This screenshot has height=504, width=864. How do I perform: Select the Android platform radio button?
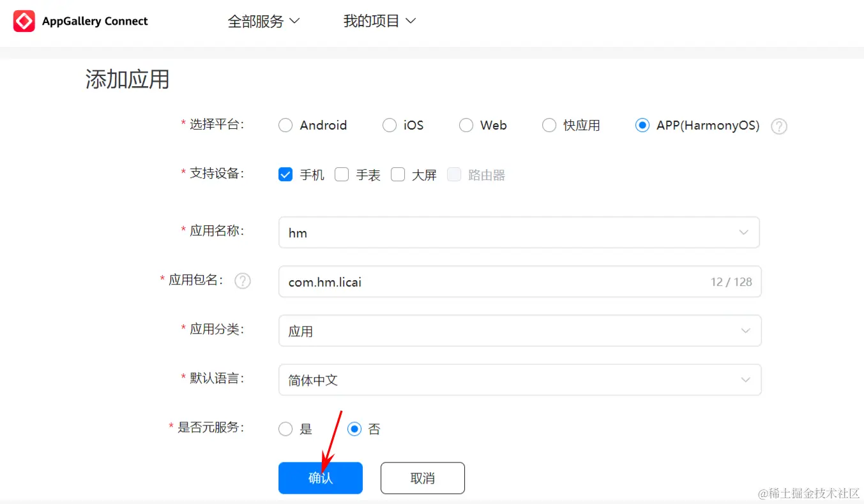285,125
